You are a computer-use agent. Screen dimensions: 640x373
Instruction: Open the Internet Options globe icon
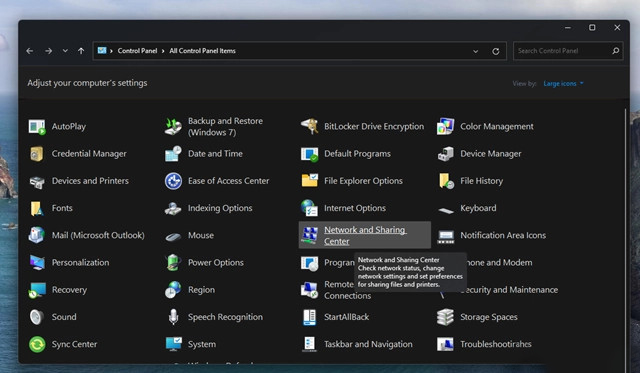pos(309,208)
